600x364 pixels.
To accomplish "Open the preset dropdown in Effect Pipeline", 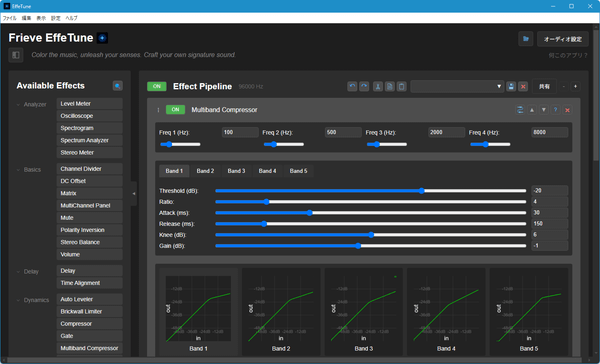I will (x=457, y=87).
